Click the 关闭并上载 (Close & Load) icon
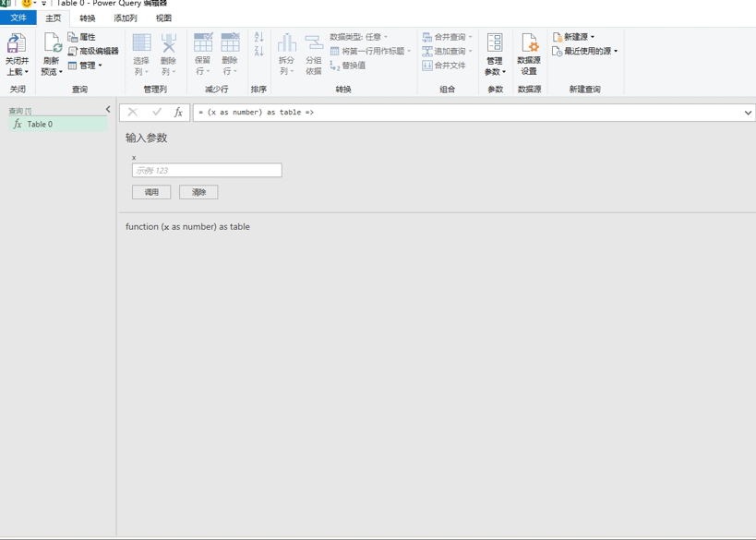This screenshot has height=540, width=756. (17, 44)
